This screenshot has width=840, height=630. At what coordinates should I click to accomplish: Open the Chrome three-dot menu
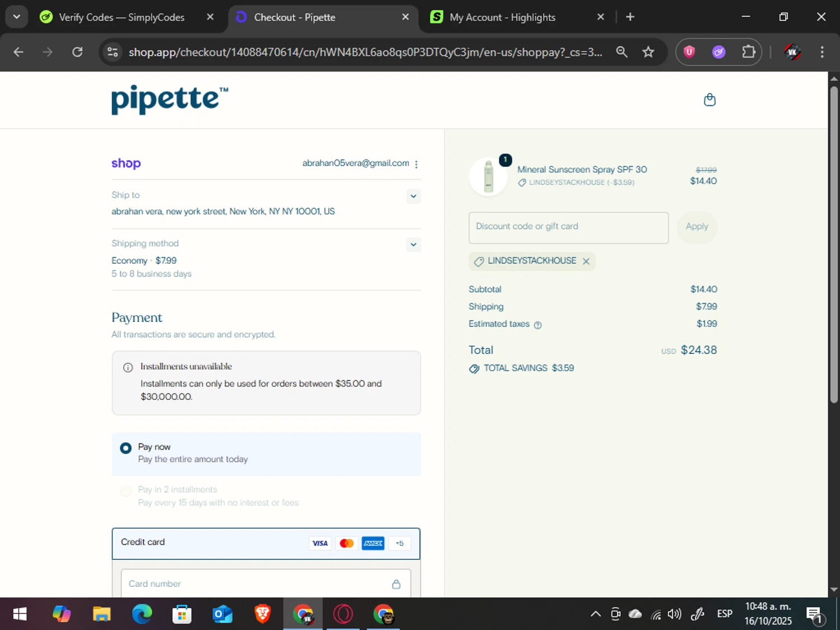(822, 52)
